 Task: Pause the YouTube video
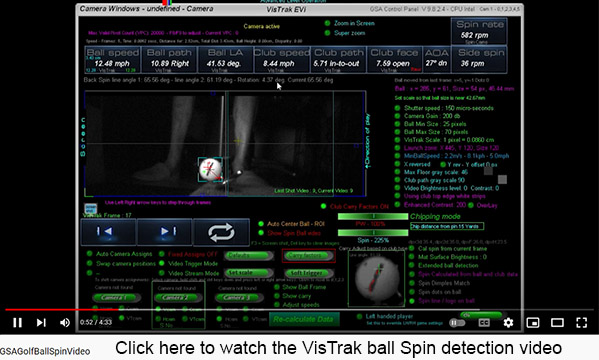17,323
